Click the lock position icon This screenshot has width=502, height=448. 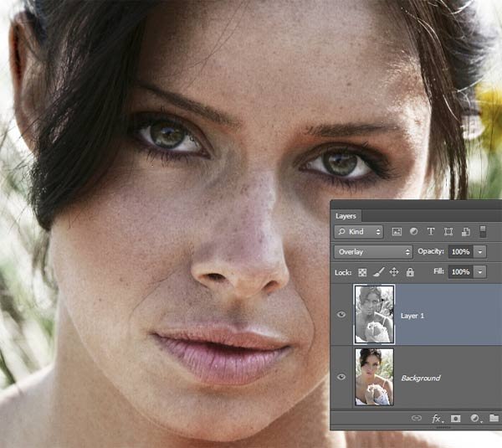[x=394, y=272]
